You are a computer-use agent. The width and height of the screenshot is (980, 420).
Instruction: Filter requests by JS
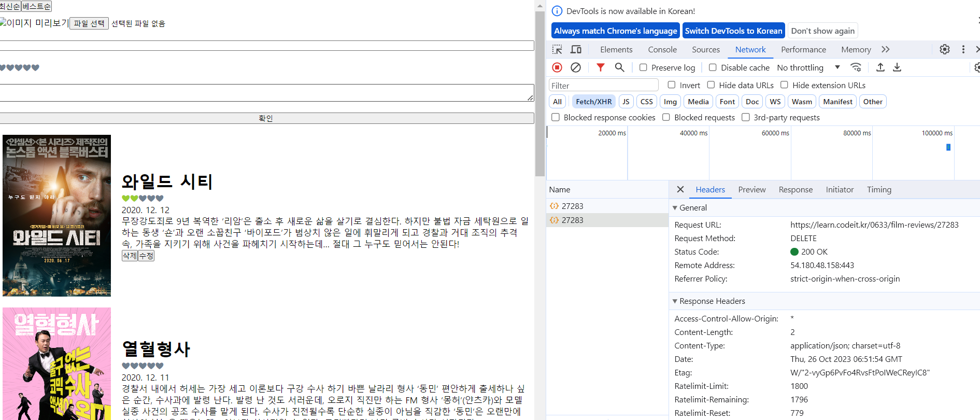click(626, 102)
